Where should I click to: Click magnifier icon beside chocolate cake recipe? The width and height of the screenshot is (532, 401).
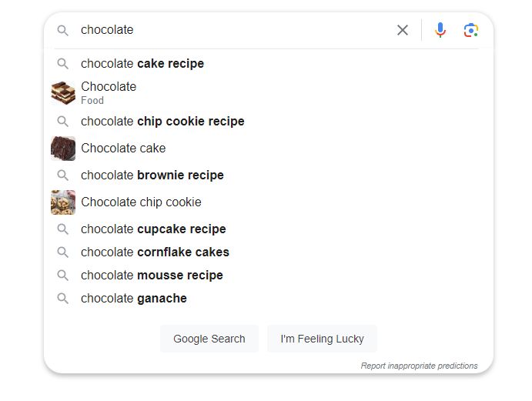[63, 63]
